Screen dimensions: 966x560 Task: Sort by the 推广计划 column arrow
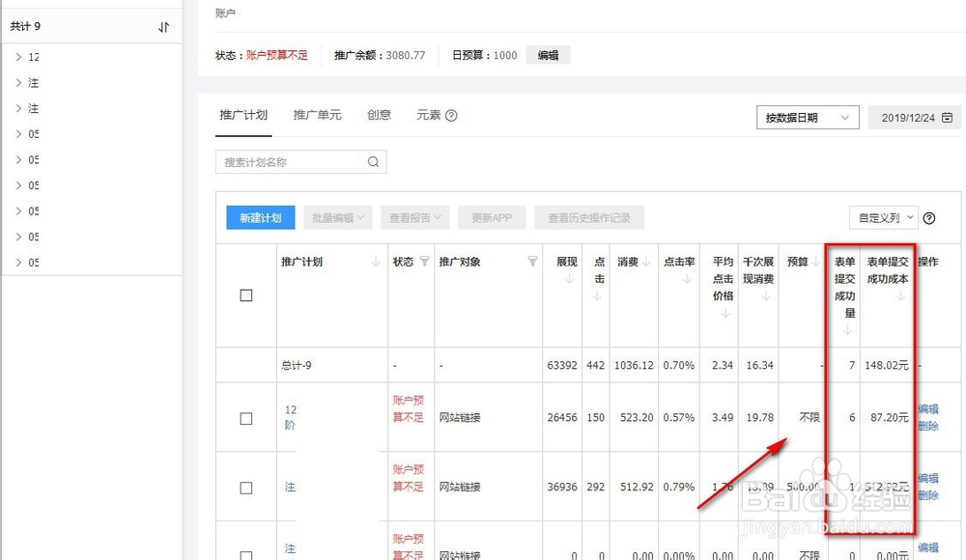[x=375, y=262]
